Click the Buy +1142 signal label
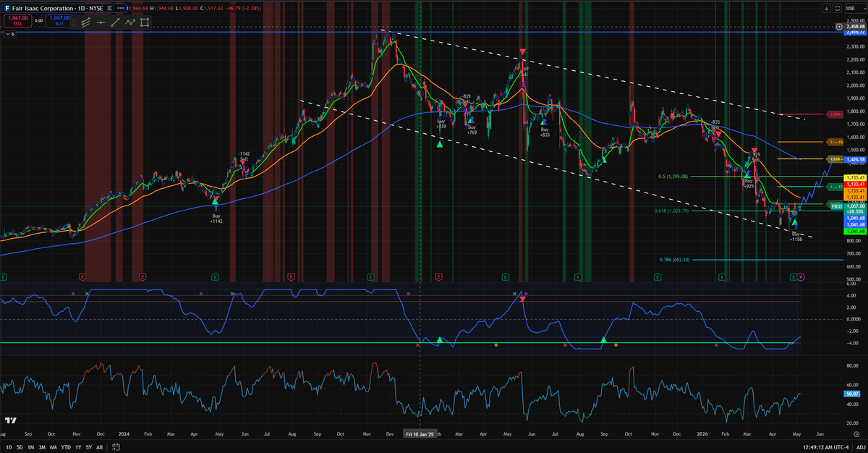868x453 pixels. click(216, 219)
